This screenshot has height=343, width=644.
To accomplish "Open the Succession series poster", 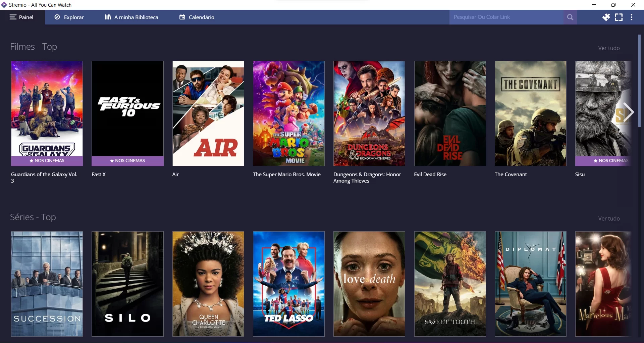I will point(47,284).
